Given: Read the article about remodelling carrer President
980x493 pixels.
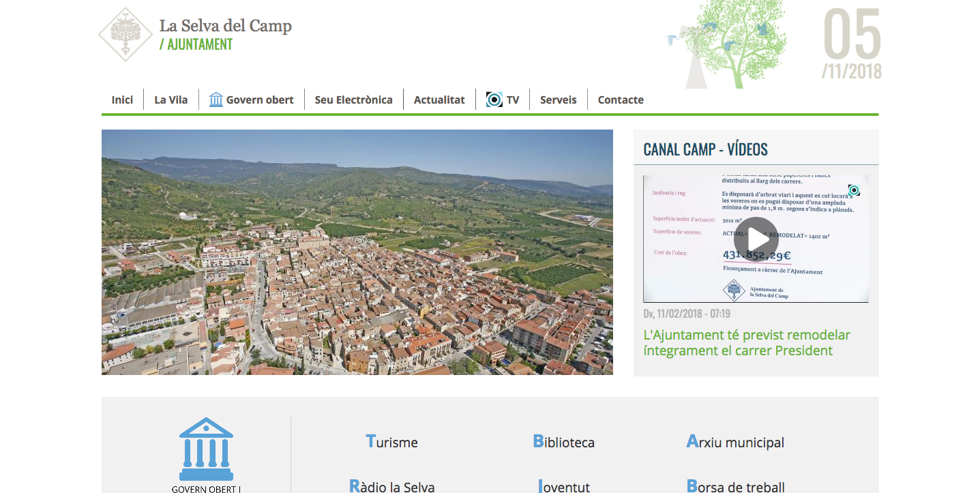Looking at the screenshot, I should [x=747, y=342].
